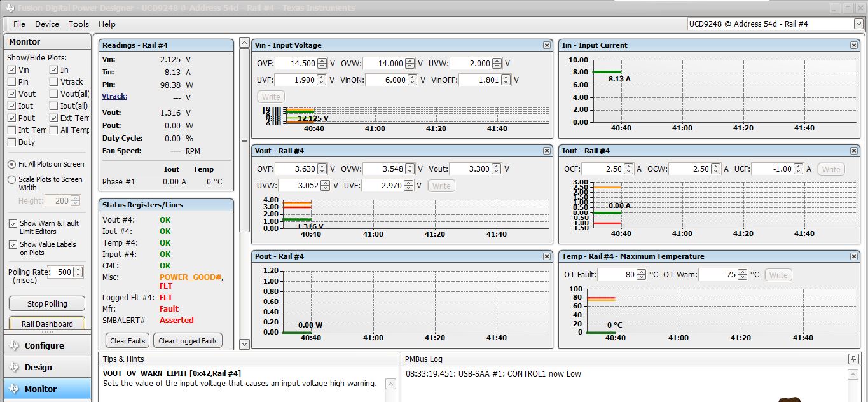Toggle the Vin plot checkbox
Viewport: 868px width, 402px height.
pyautogui.click(x=12, y=70)
